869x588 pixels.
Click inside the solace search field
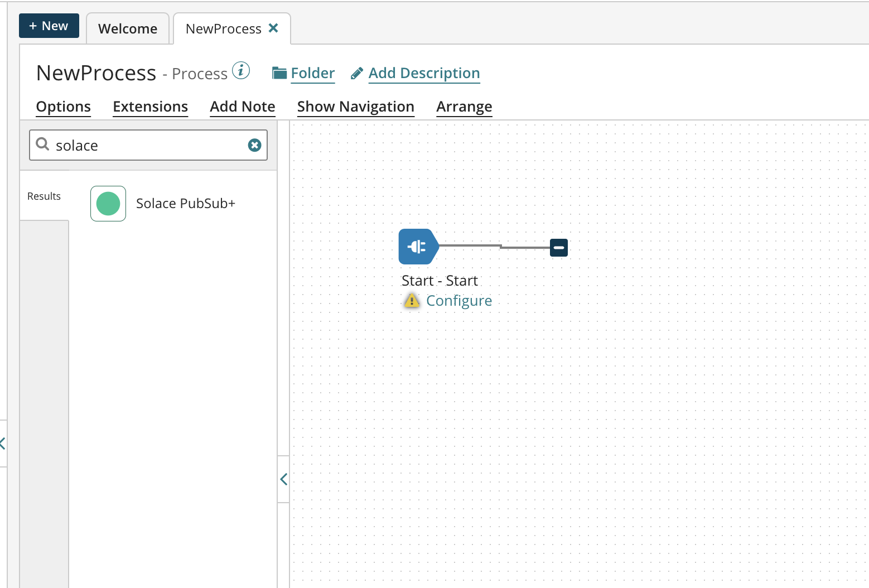[148, 146]
